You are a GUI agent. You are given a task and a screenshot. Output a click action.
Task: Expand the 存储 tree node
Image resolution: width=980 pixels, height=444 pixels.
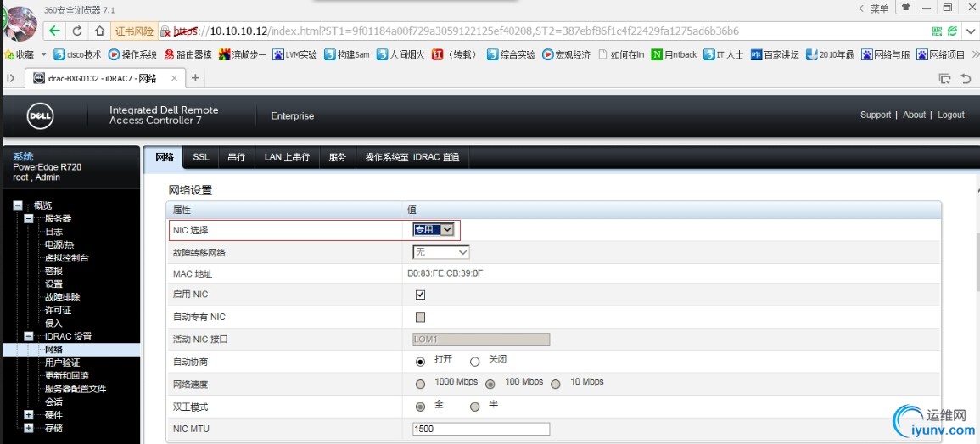click(28, 428)
